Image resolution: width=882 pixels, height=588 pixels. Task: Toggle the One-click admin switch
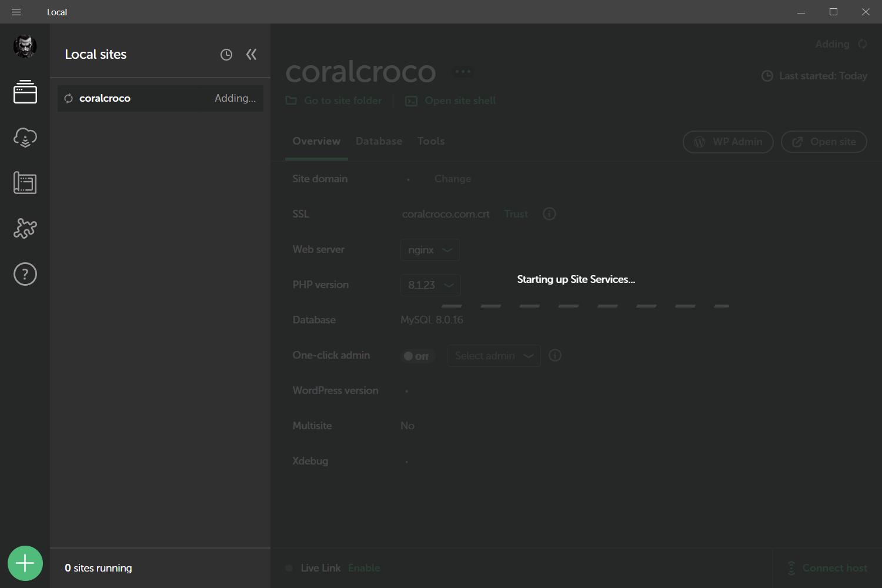pos(416,356)
